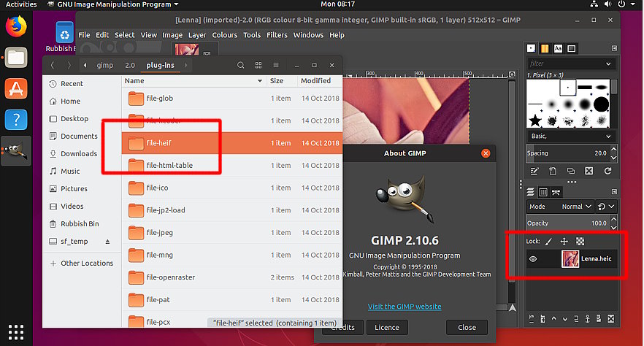644x346 pixels.
Task: Click the Delete layer icon
Action: [610, 318]
